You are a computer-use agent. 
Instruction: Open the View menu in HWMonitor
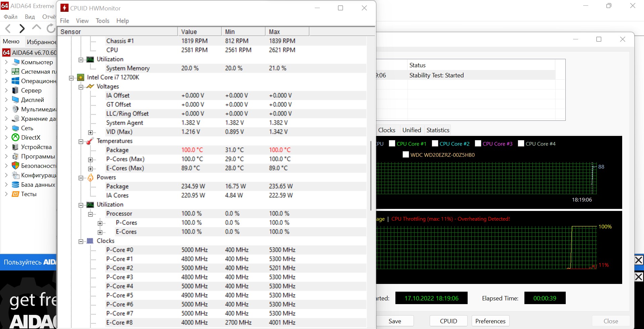coord(82,21)
